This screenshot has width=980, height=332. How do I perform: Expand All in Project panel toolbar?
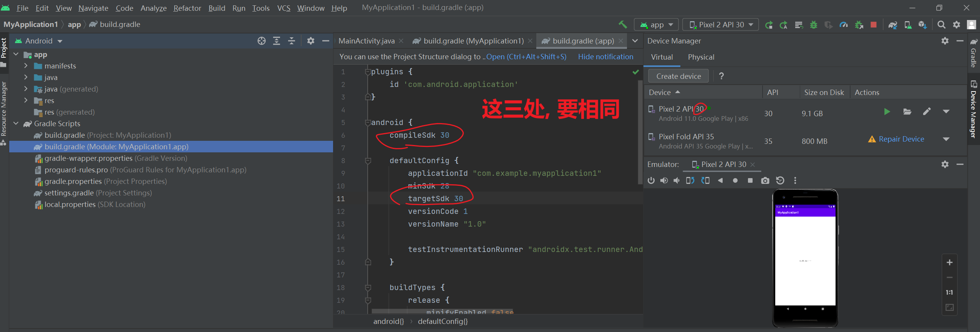277,41
